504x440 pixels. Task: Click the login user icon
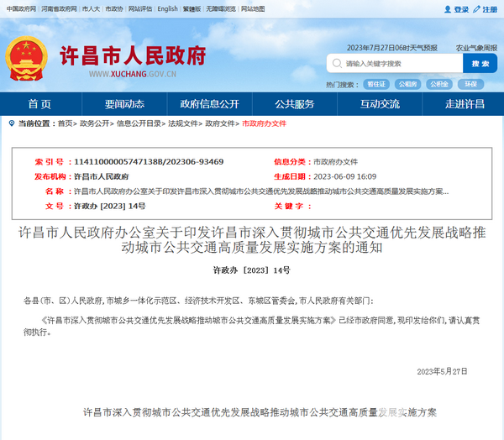[448, 9]
